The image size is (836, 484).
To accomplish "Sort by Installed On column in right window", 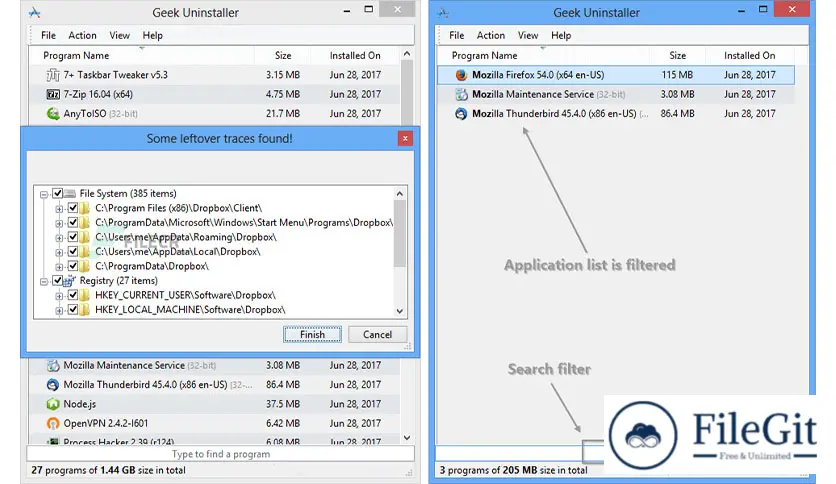I will coord(750,55).
